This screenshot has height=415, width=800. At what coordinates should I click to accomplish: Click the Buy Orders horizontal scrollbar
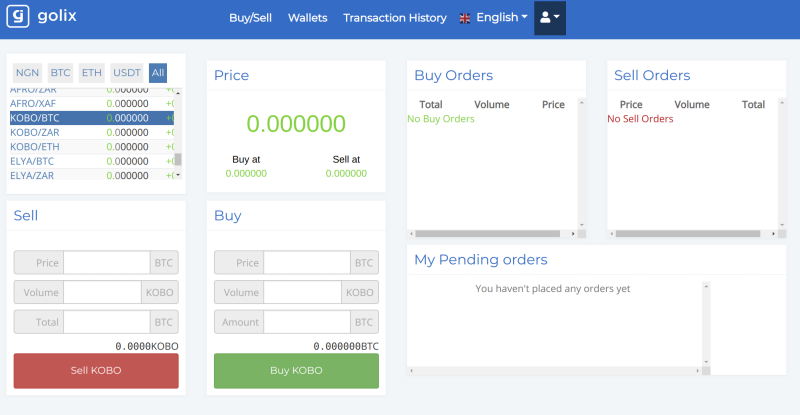(x=487, y=234)
